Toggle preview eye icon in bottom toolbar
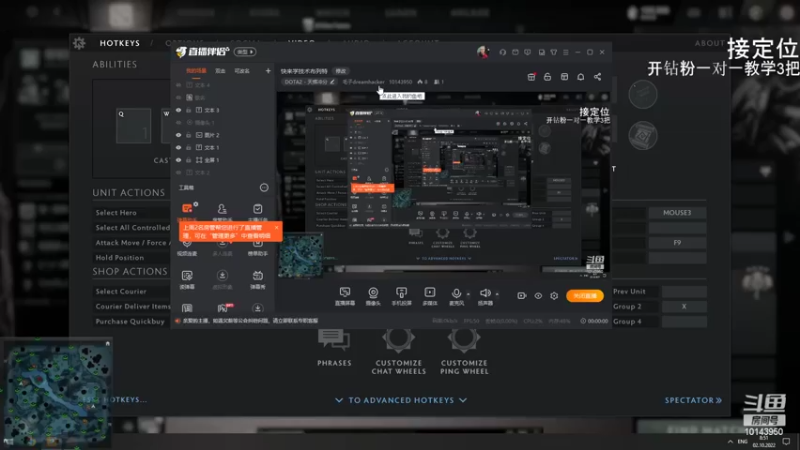Image resolution: width=800 pixels, height=450 pixels. (538, 295)
